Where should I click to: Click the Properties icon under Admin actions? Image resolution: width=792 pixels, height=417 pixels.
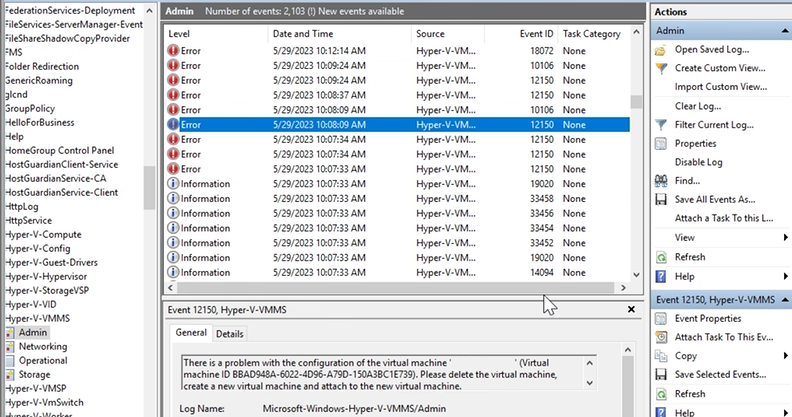661,144
